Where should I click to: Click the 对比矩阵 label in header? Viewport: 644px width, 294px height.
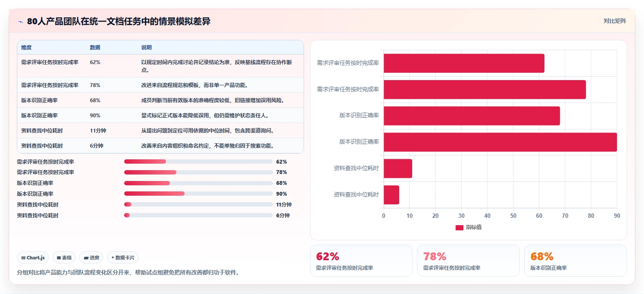click(x=615, y=21)
